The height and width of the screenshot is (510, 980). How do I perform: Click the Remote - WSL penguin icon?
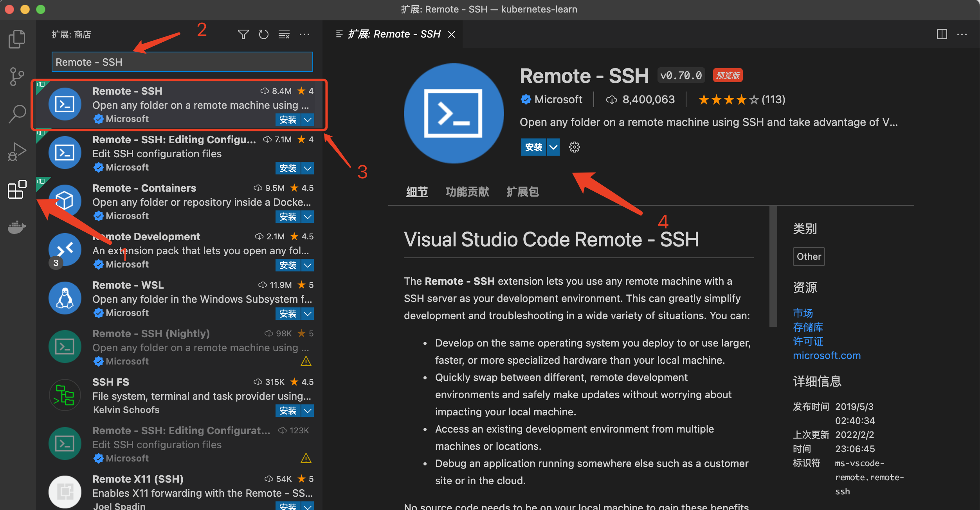(x=65, y=298)
